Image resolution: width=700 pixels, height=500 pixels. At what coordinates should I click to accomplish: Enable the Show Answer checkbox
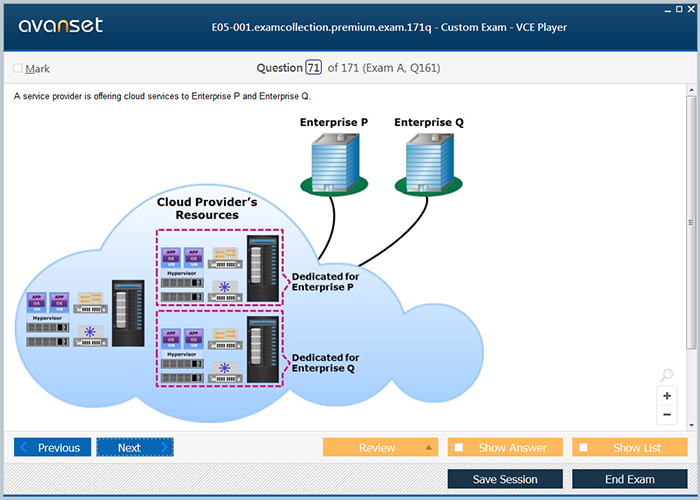click(x=459, y=448)
